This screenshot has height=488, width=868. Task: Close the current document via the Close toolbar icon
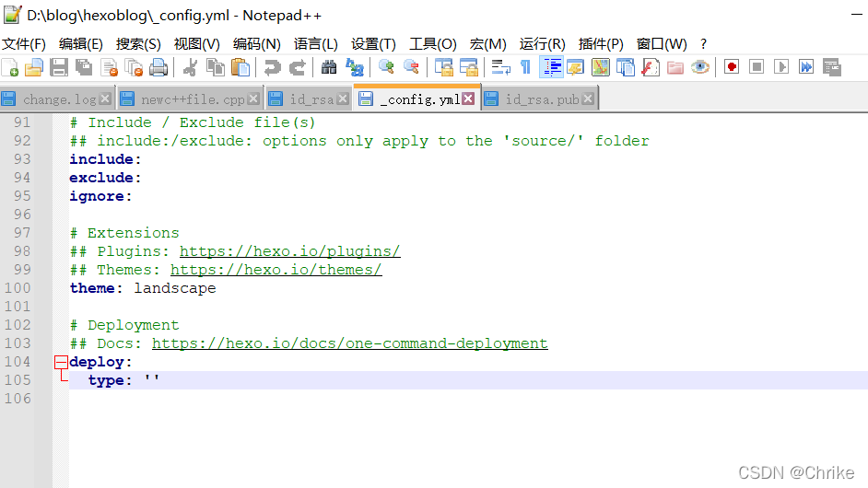click(109, 67)
